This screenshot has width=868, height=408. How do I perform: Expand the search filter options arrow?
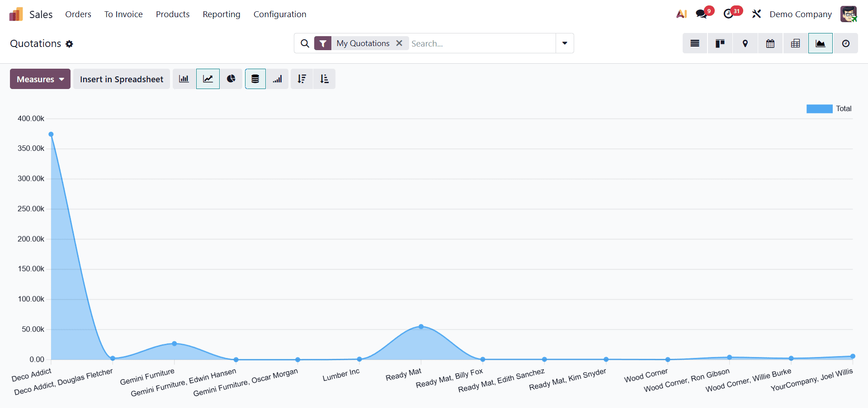[564, 43]
